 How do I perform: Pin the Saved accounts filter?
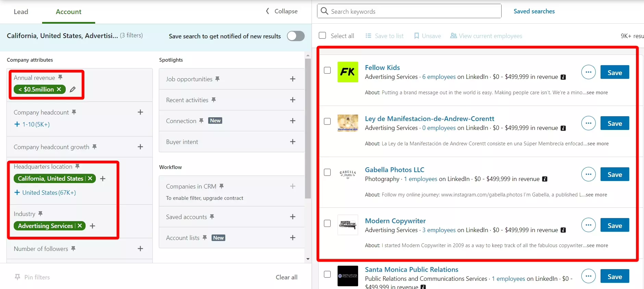212,217
